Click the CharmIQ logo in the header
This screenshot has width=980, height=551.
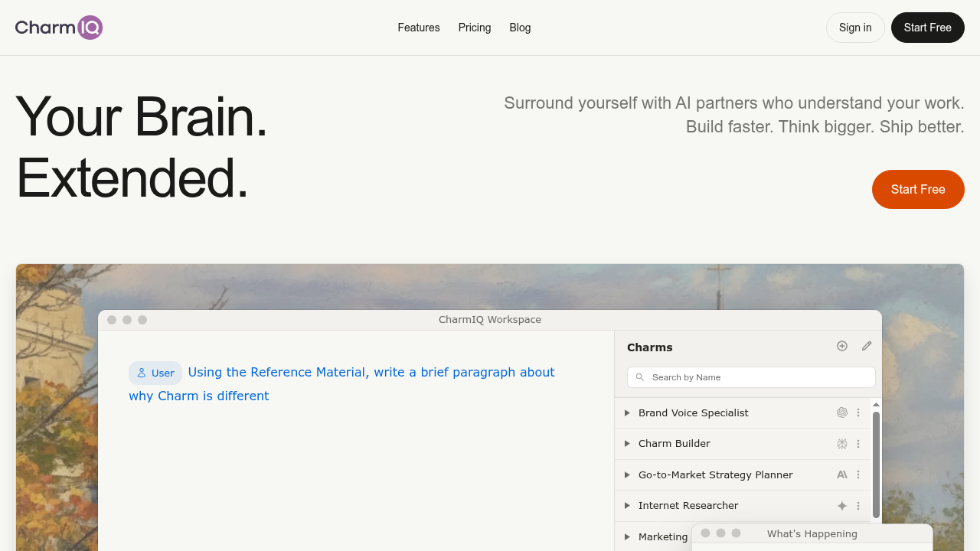tap(59, 28)
